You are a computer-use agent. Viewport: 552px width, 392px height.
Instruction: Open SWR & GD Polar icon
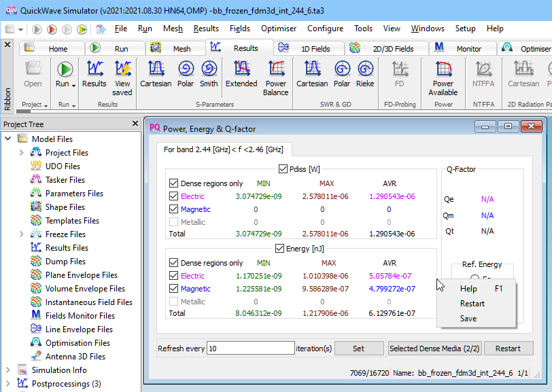click(x=342, y=69)
